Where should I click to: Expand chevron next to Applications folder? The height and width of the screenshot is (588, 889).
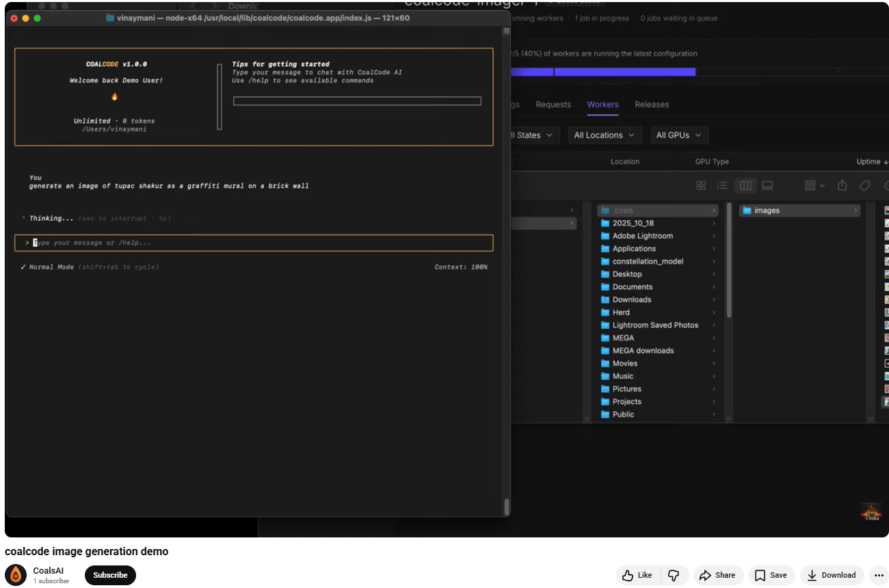click(714, 249)
